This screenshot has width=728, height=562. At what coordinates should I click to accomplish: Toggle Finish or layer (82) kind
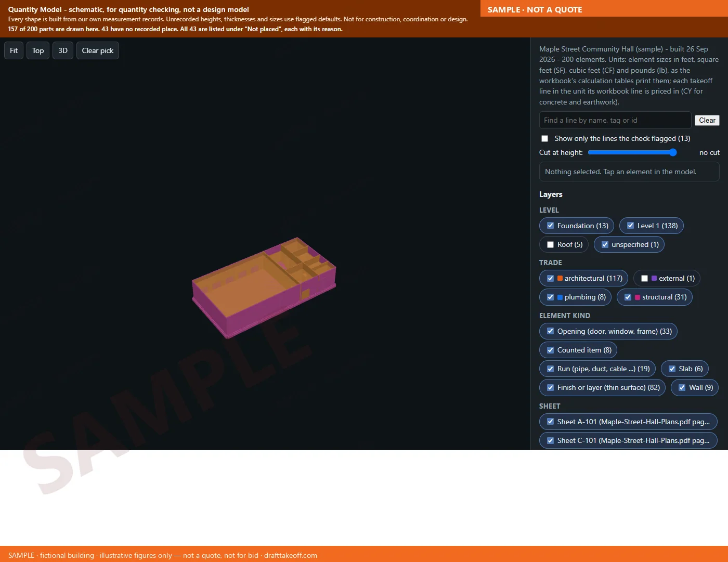click(602, 387)
